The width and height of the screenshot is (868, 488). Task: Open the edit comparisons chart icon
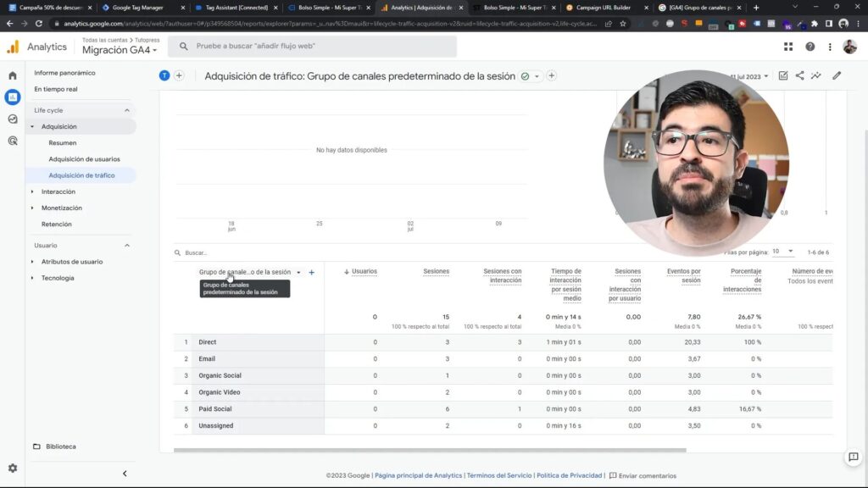tap(782, 75)
